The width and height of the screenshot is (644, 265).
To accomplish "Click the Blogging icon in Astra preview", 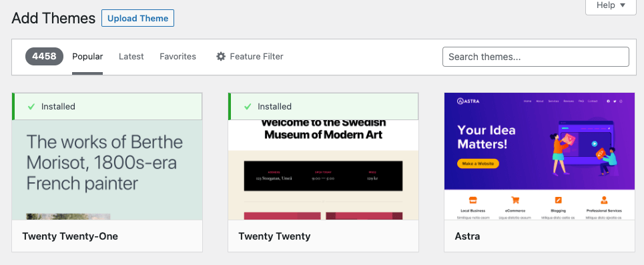I will pyautogui.click(x=558, y=200).
